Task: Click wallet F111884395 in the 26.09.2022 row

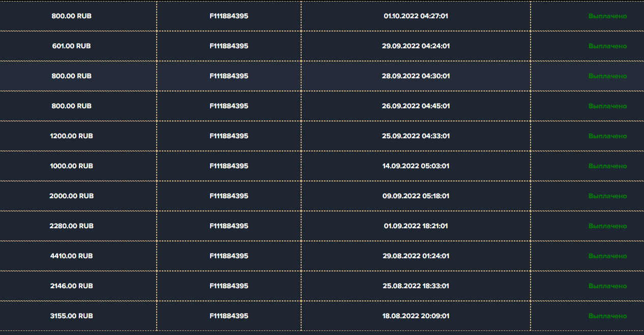Action: tap(229, 106)
